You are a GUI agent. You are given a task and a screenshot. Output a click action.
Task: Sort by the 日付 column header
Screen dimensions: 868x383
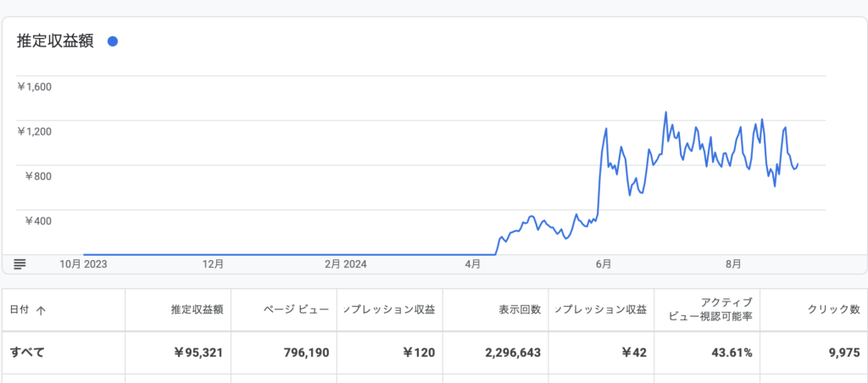click(19, 310)
